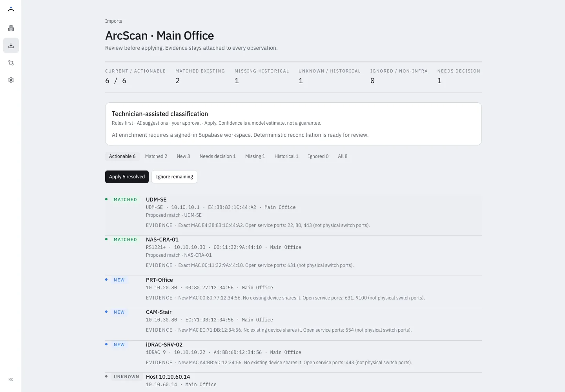
Task: Click the app logo in the sidebar
Action: [11, 9]
